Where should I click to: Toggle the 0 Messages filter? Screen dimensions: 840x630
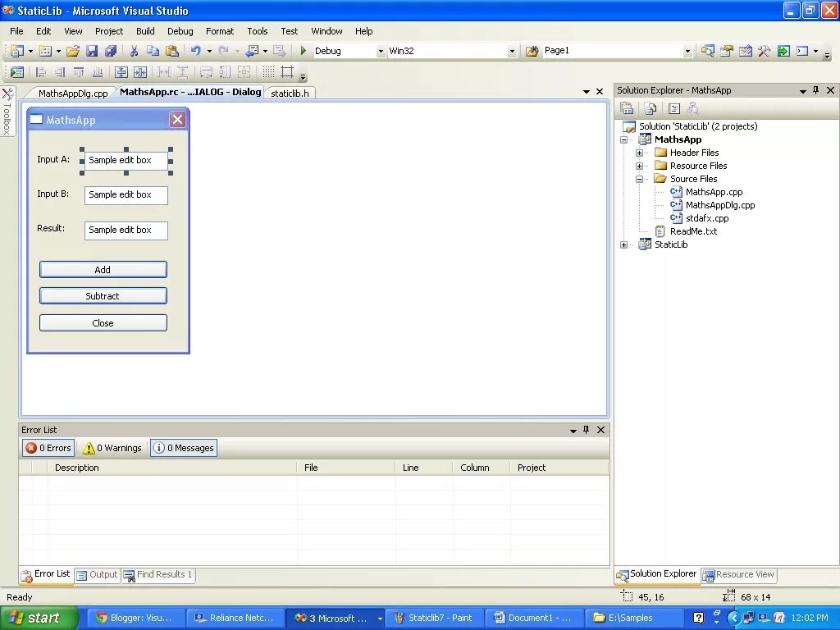pos(184,448)
